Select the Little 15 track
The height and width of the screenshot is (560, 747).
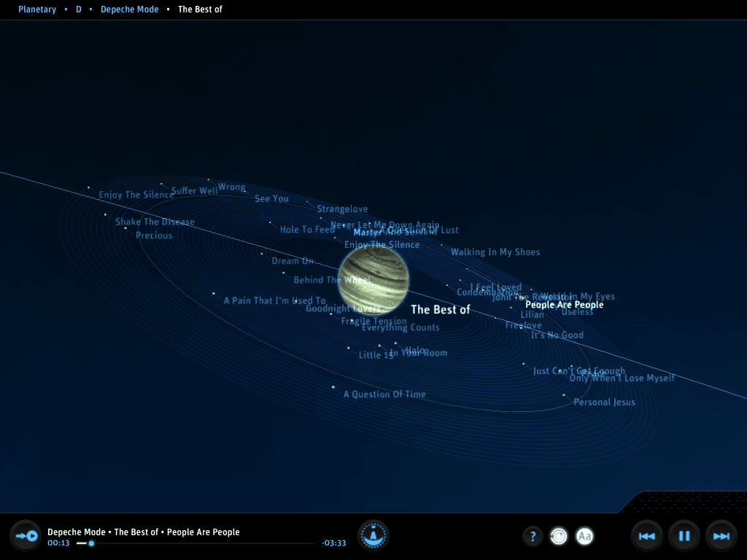pyautogui.click(x=376, y=355)
